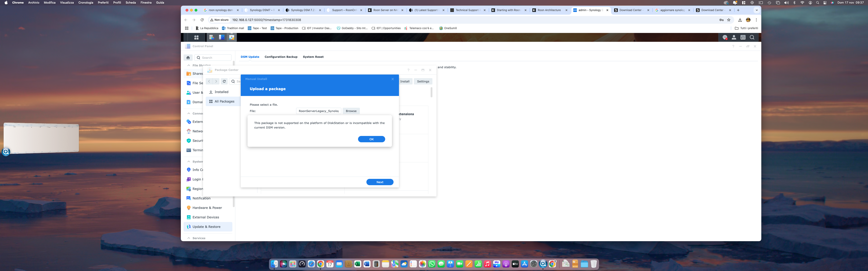
Task: Open the OneSumX bookmark
Action: (448, 28)
